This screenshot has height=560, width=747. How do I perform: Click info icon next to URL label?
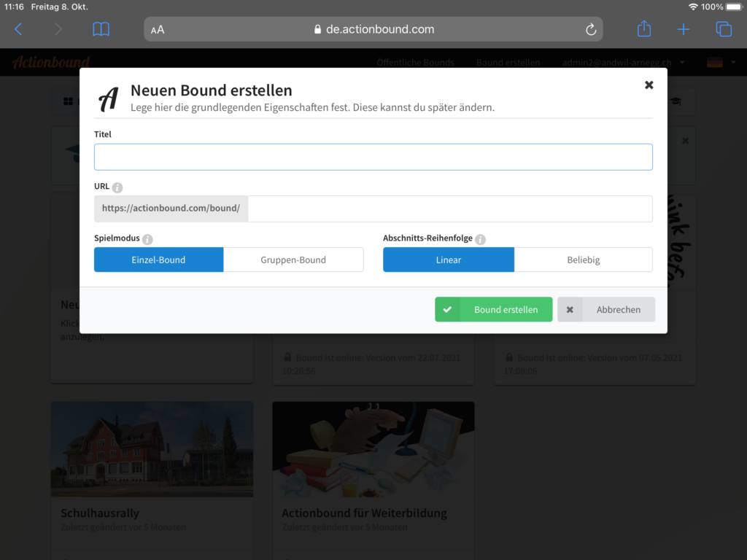point(117,187)
